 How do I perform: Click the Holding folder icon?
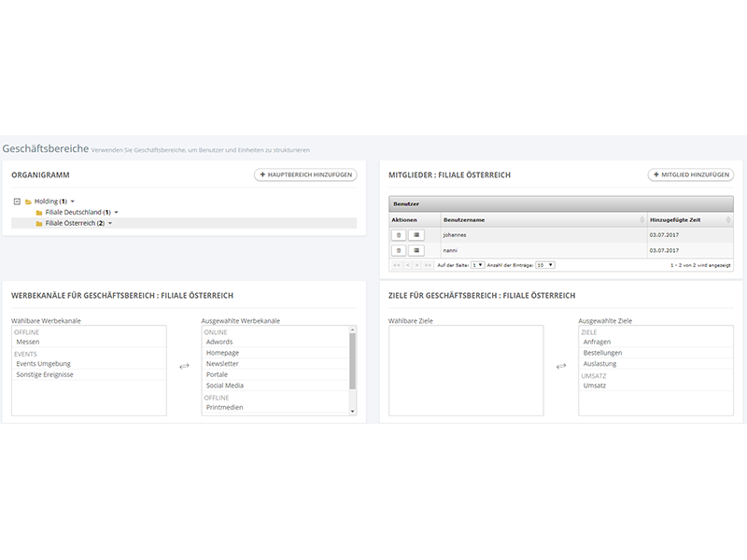coord(28,202)
